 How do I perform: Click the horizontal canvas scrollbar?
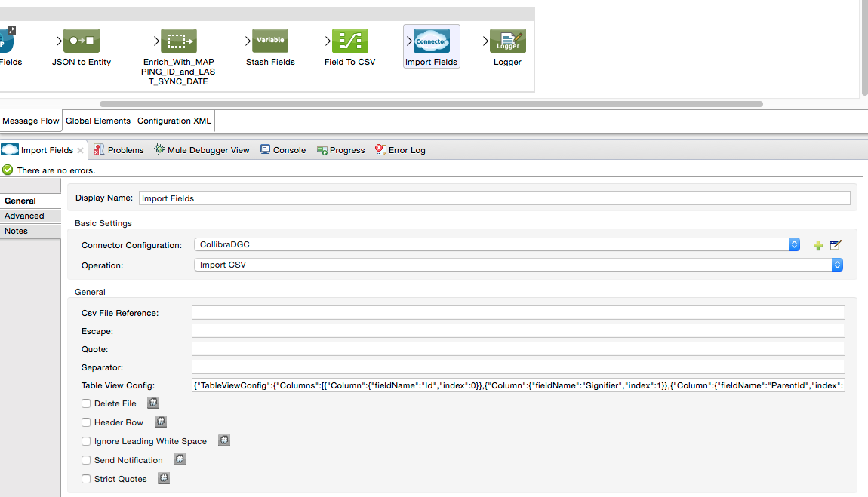coord(430,104)
